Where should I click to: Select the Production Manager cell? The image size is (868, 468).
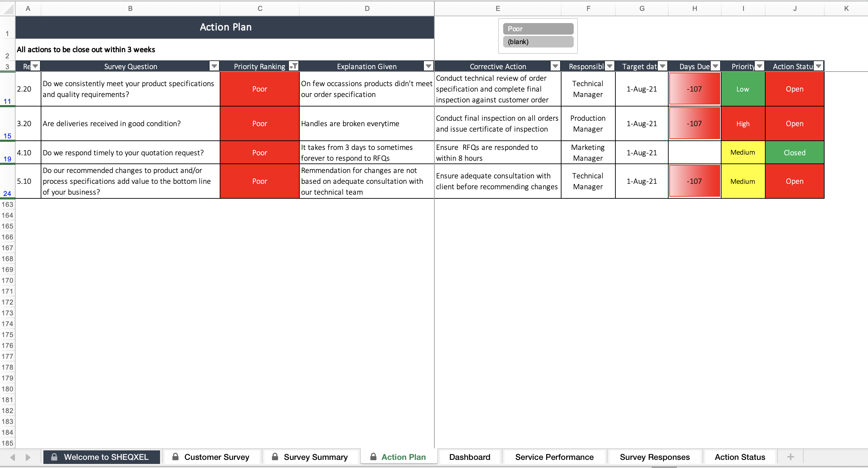click(588, 124)
